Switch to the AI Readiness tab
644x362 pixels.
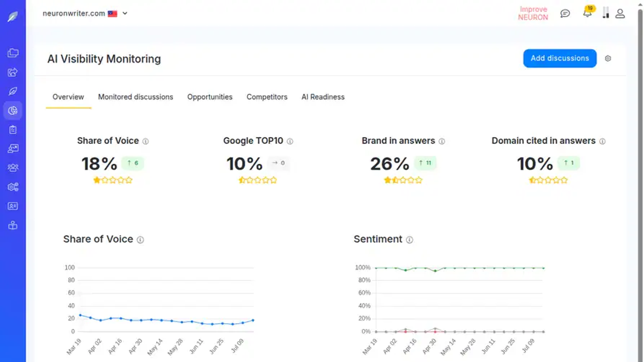click(323, 97)
